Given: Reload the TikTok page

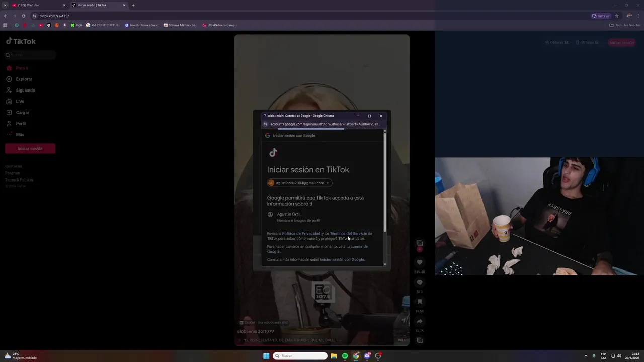Looking at the screenshot, I should (x=24, y=16).
